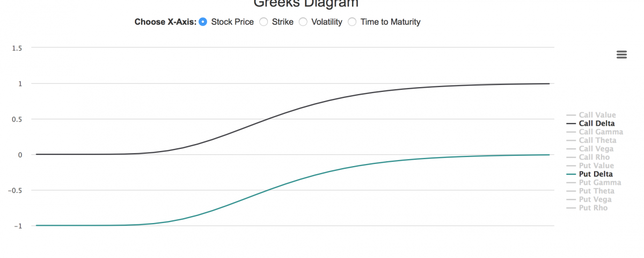Enable Call Gamma legend item

pos(601,132)
